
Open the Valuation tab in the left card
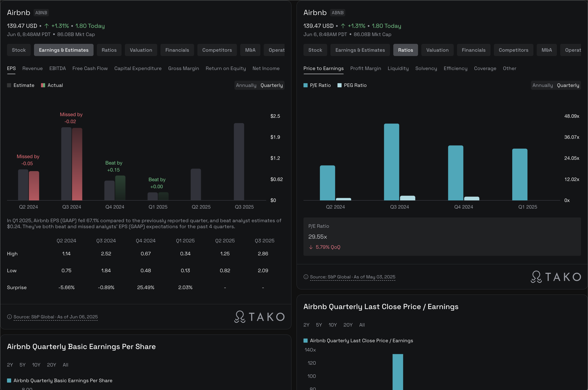pyautogui.click(x=141, y=50)
